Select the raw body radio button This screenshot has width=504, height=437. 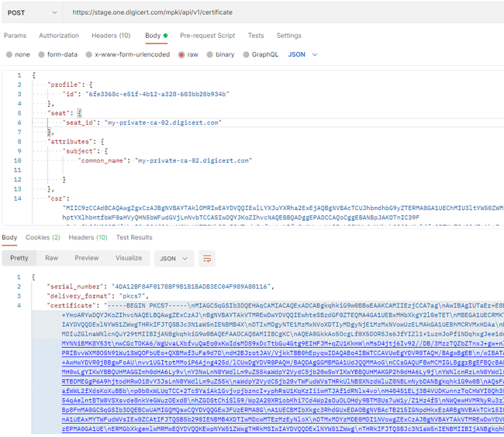pos(181,55)
